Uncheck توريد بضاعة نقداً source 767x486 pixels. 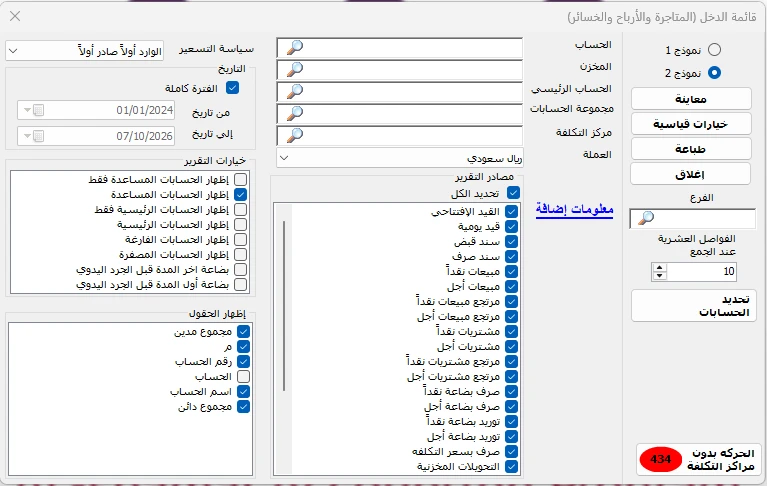512,421
